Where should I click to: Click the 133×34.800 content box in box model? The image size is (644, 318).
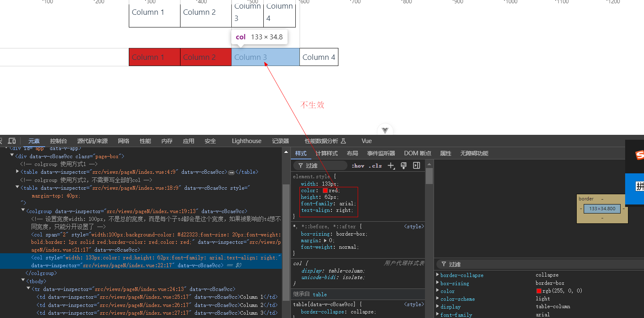coord(602,209)
